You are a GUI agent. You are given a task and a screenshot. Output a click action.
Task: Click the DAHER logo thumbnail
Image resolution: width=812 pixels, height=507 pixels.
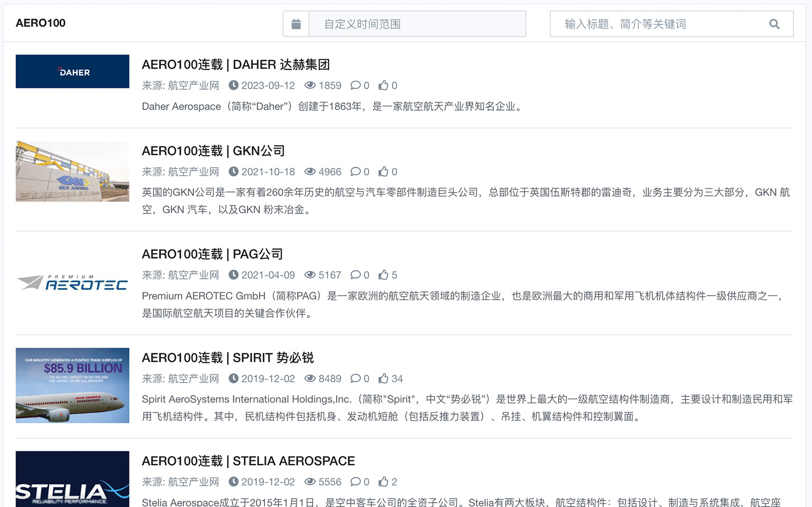pos(72,72)
